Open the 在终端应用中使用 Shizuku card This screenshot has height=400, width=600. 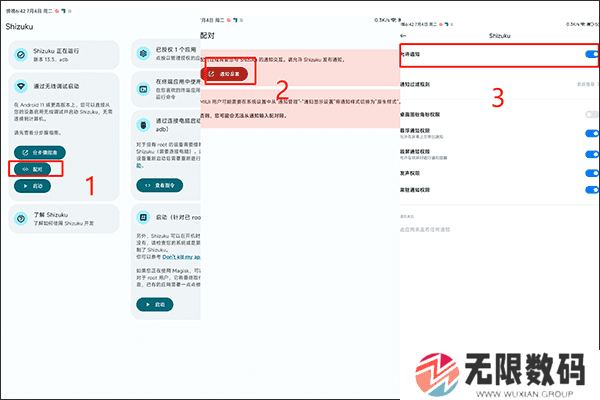pyautogui.click(x=166, y=90)
